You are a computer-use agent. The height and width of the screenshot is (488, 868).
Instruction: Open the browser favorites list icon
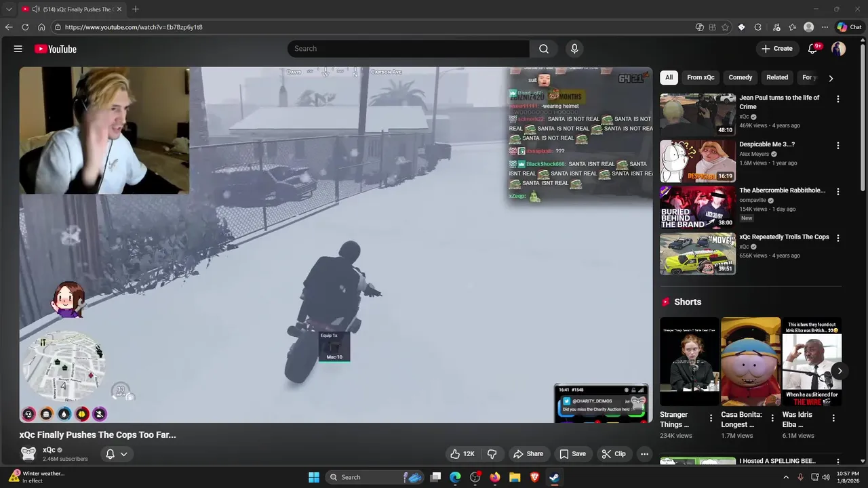792,27
